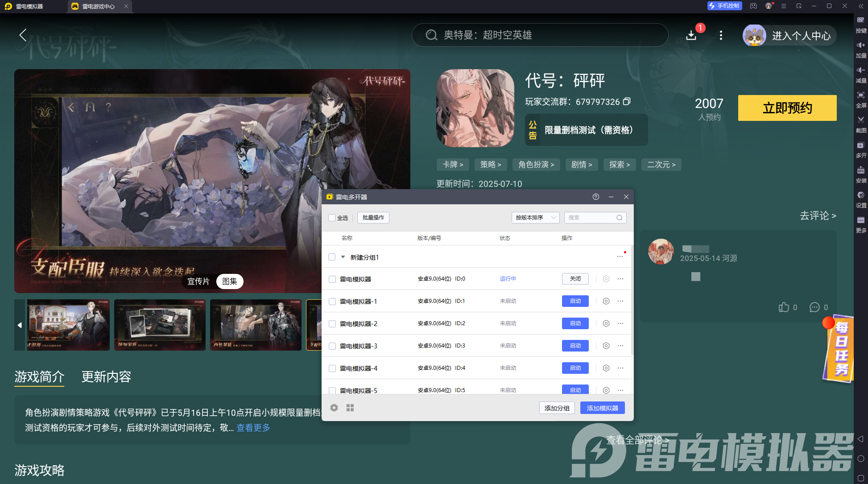The image size is (868, 484).
Task: Click the download manager icon
Action: click(x=691, y=35)
